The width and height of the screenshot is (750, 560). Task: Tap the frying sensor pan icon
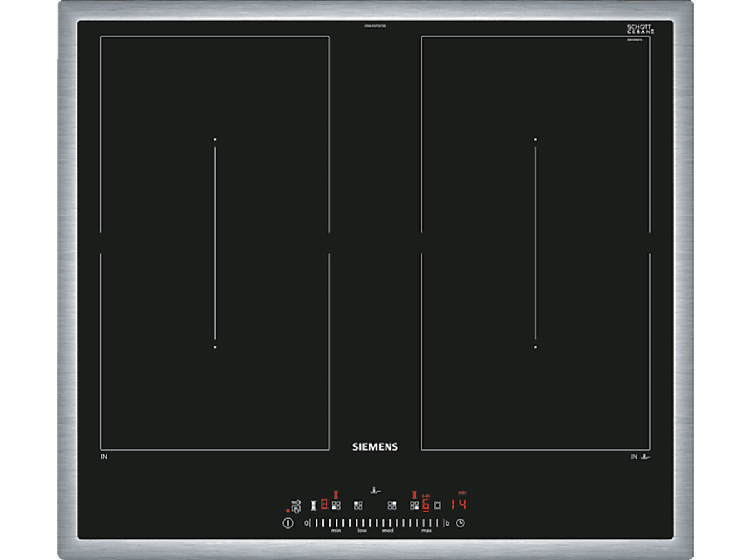(375, 491)
